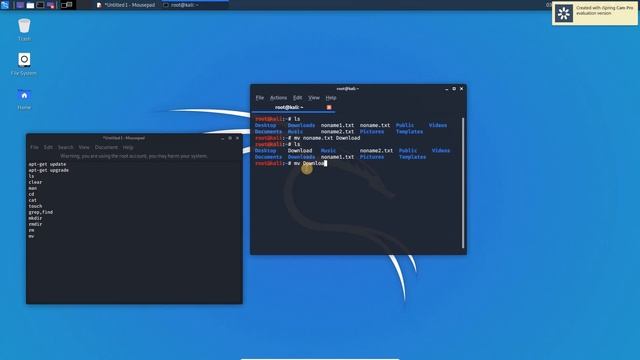Open the terminal Actions menu
This screenshot has width=640, height=360.
tap(278, 98)
